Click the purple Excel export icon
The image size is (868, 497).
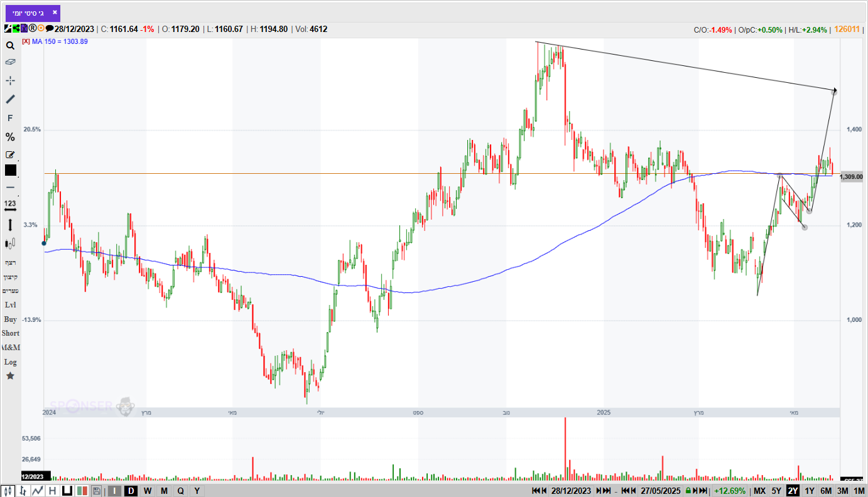tap(24, 29)
